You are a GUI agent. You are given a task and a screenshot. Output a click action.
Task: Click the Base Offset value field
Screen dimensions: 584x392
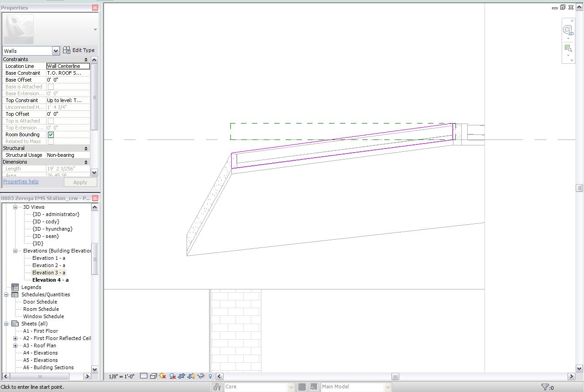pyautogui.click(x=68, y=80)
